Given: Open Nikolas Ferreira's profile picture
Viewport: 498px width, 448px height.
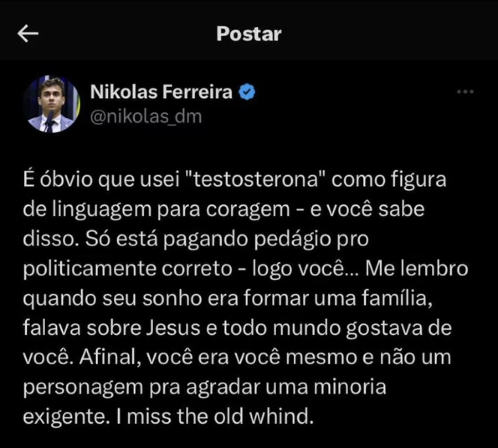Looking at the screenshot, I should click(52, 104).
